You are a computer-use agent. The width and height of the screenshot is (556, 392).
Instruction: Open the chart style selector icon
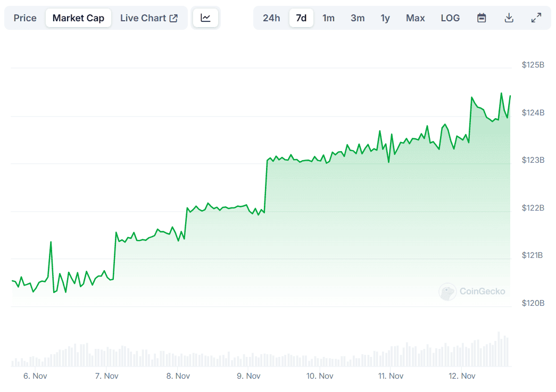coord(205,17)
